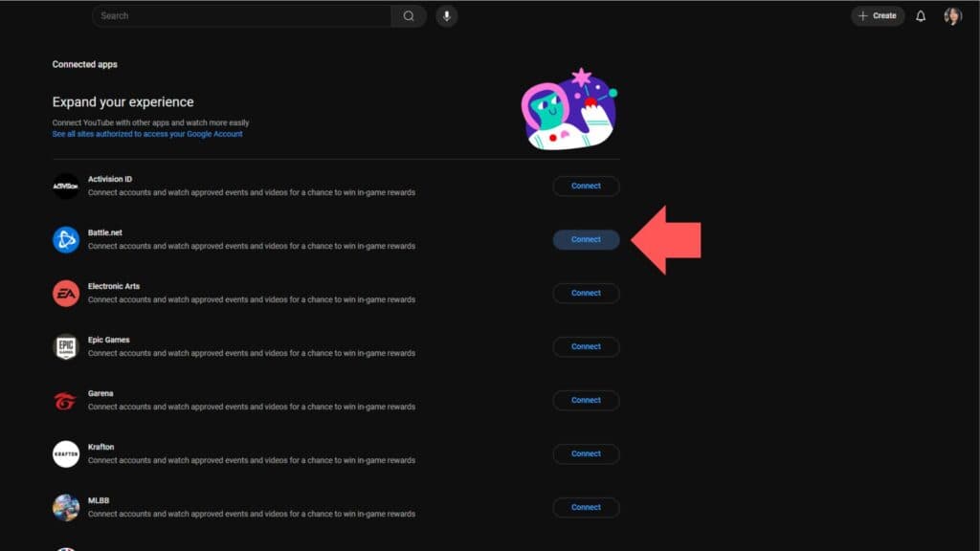The width and height of the screenshot is (980, 551).
Task: Click the Create button
Action: tap(878, 15)
